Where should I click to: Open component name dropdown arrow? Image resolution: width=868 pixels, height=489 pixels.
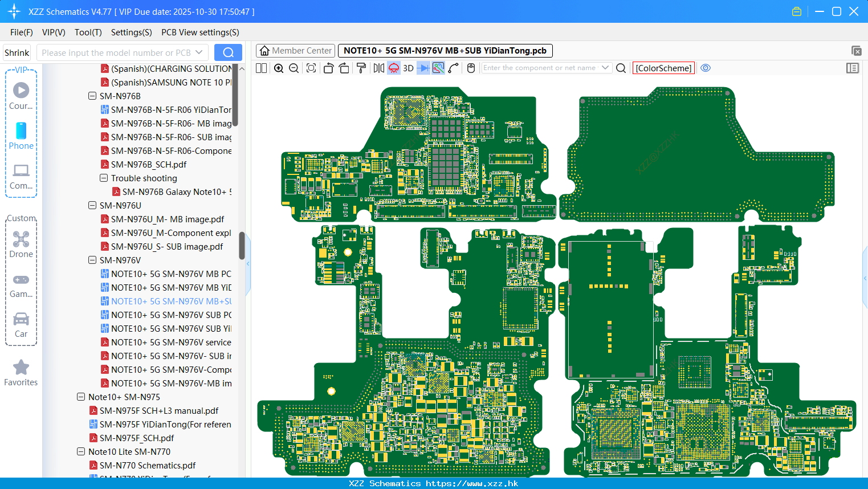point(605,68)
